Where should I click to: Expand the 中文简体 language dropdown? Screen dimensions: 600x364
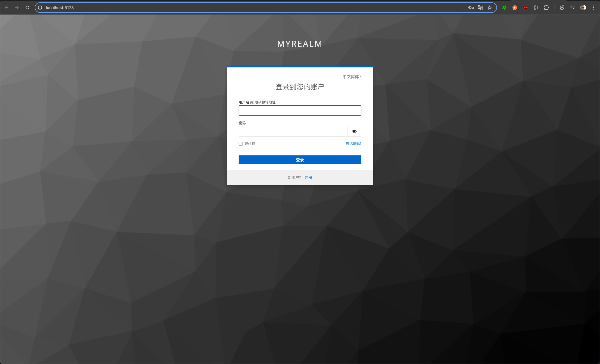(352, 77)
